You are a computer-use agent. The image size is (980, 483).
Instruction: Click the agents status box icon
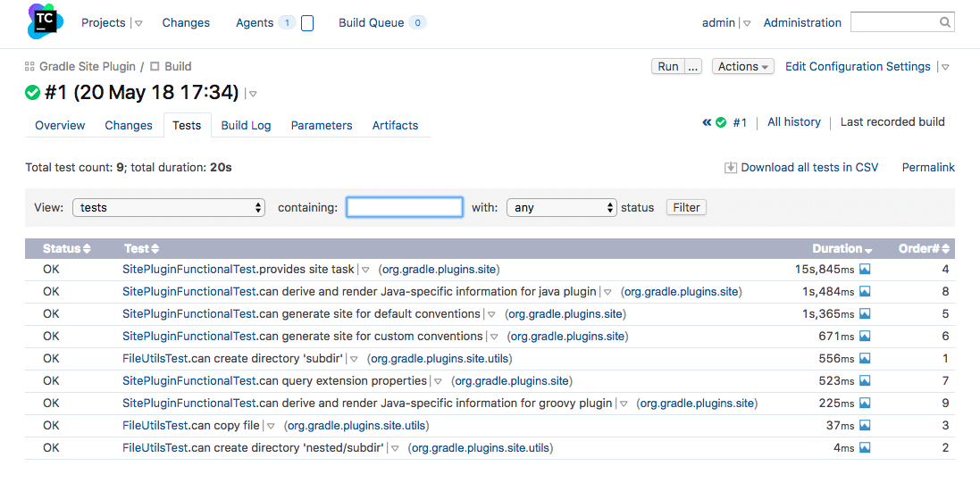[x=307, y=23]
